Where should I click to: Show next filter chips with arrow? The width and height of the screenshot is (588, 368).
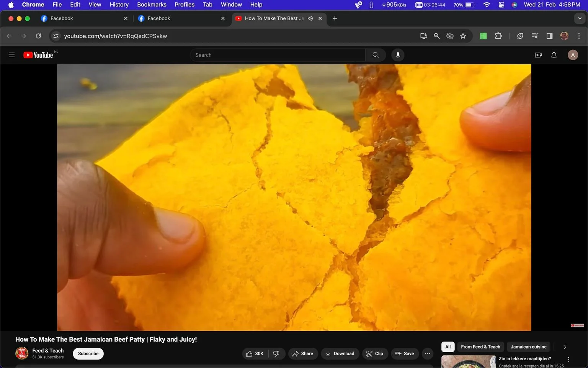coord(564,347)
